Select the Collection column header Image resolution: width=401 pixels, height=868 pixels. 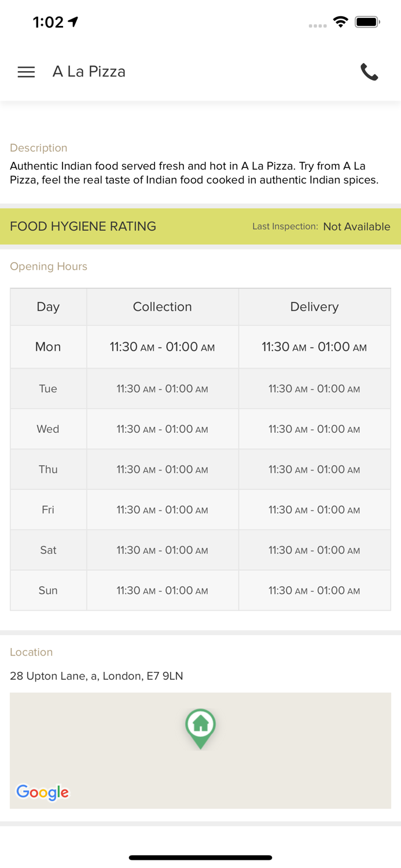162,307
